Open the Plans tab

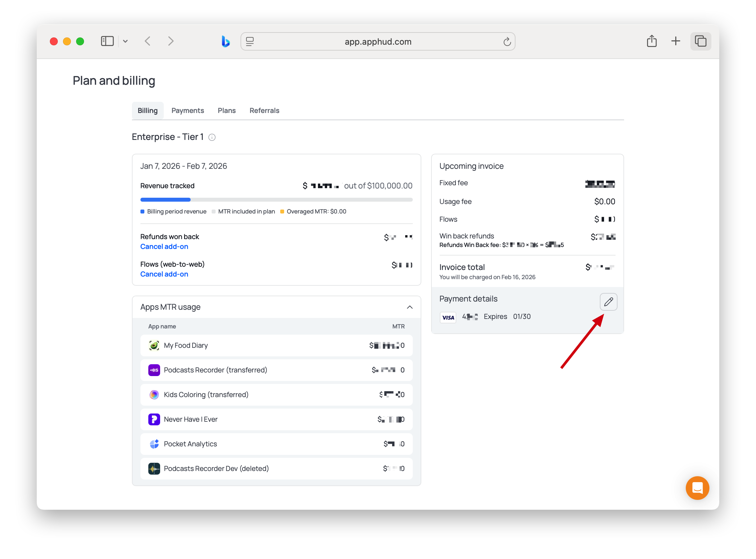coord(226,110)
